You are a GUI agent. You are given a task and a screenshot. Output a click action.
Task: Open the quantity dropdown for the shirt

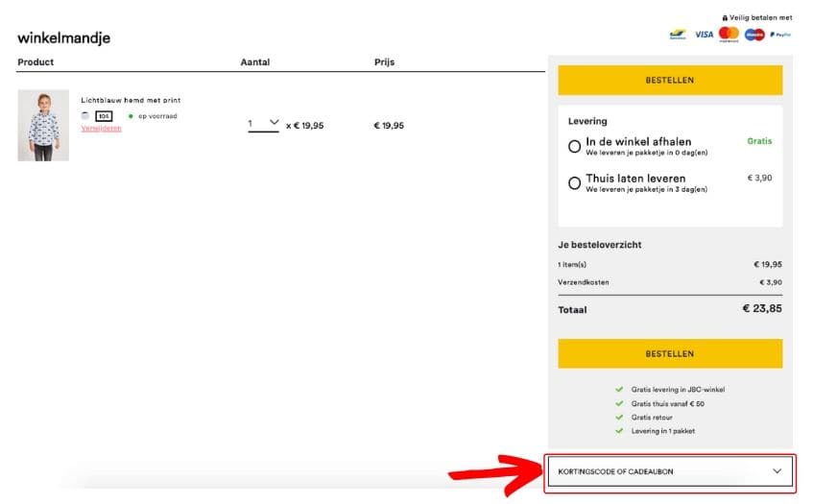click(263, 124)
